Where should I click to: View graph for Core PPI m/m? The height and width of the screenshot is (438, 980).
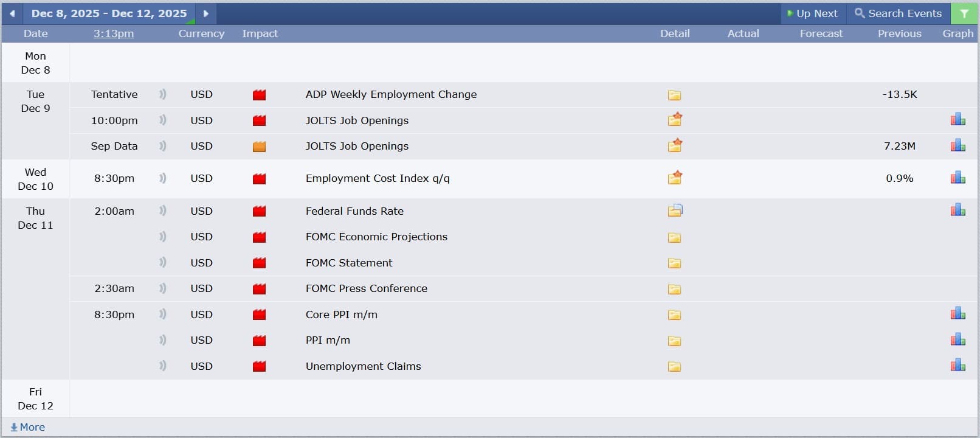pos(958,314)
